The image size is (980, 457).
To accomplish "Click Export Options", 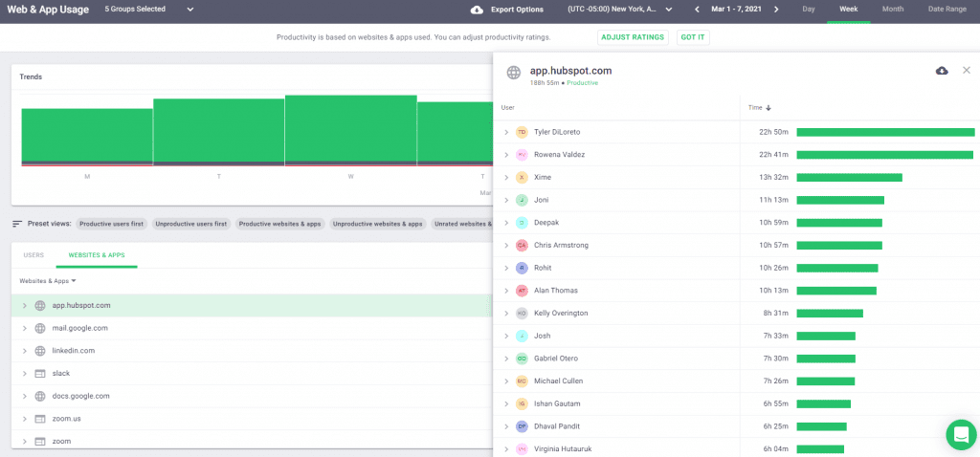I will 517,10.
